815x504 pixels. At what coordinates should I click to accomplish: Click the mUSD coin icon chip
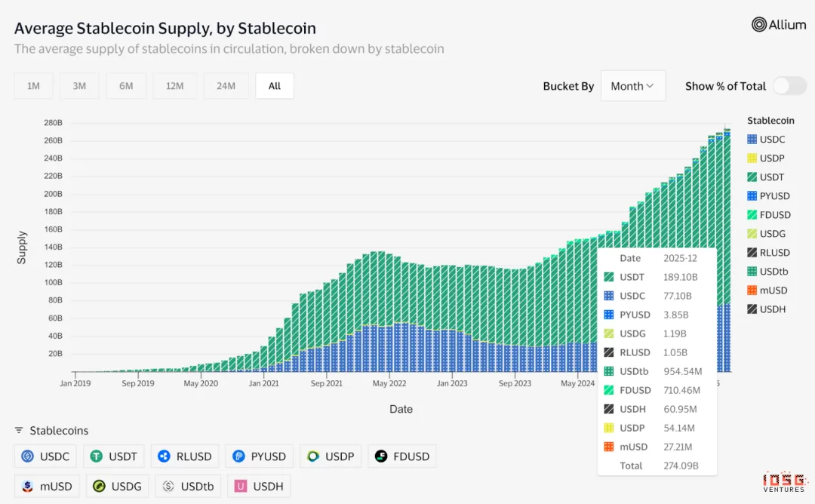[x=28, y=487]
